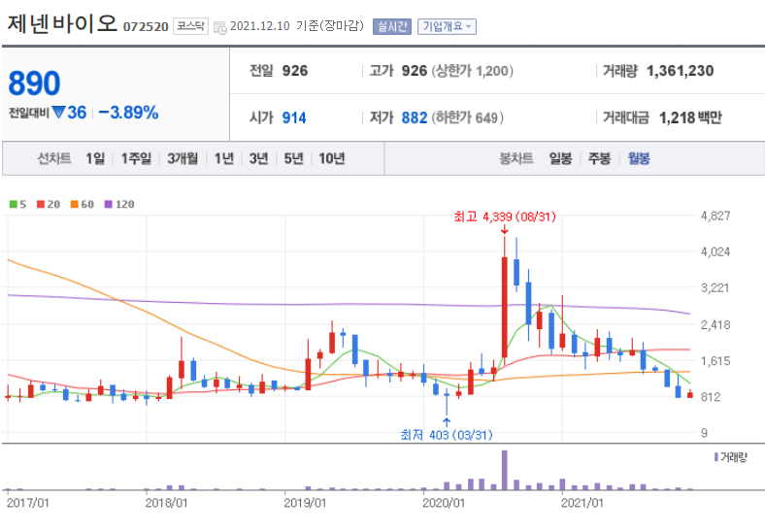This screenshot has height=532, width=765.
Task: Click the 실시간 real-time button
Action: (392, 26)
